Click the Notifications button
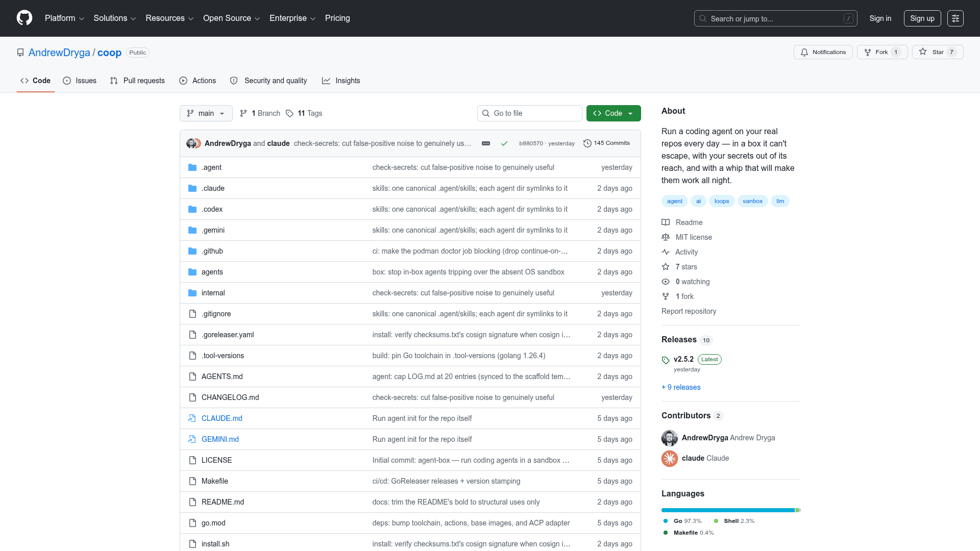 pos(823,52)
